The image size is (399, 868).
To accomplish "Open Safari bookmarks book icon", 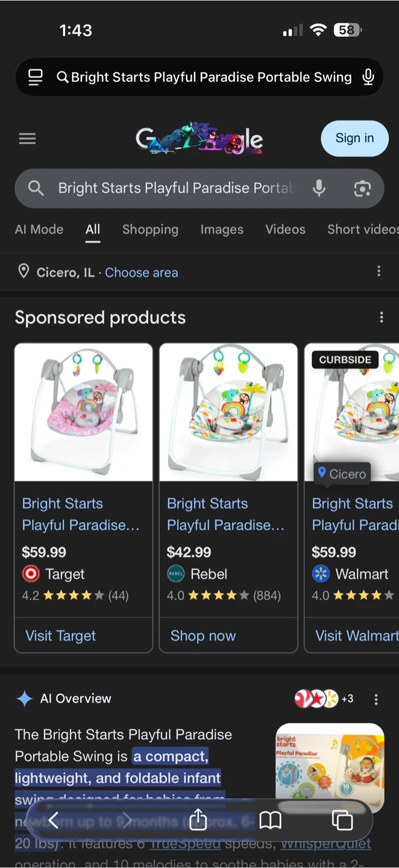I will 270,820.
